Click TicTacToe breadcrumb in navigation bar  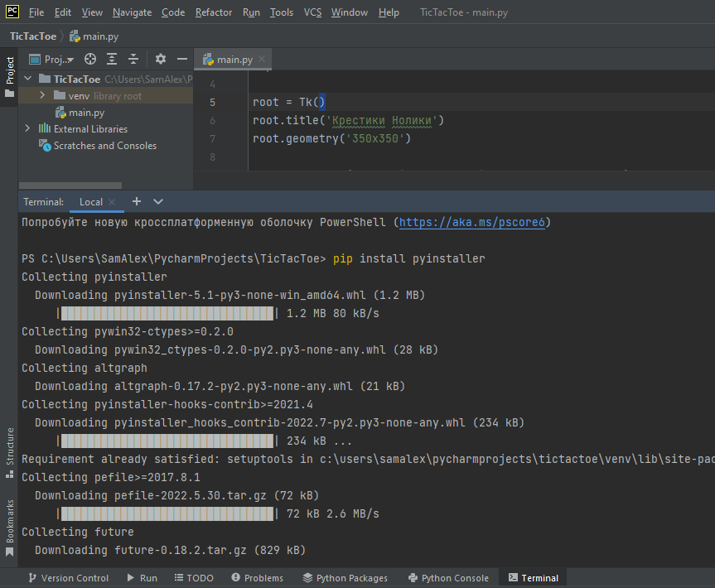click(33, 36)
